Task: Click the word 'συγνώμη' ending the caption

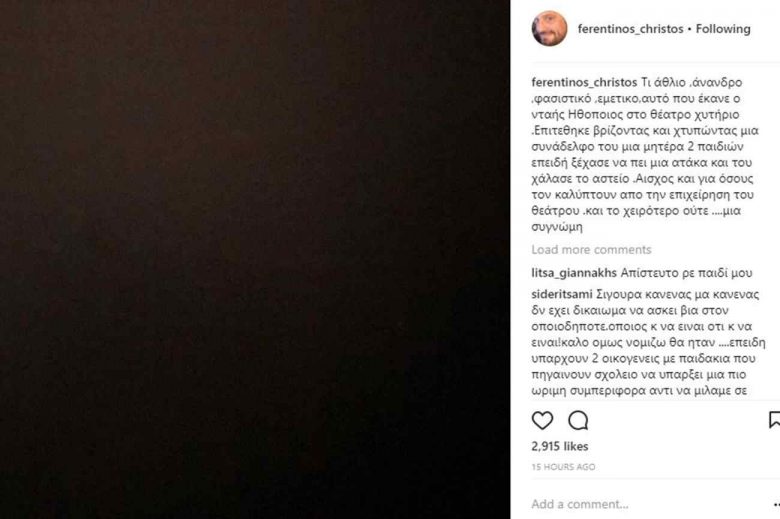Action: [x=557, y=227]
